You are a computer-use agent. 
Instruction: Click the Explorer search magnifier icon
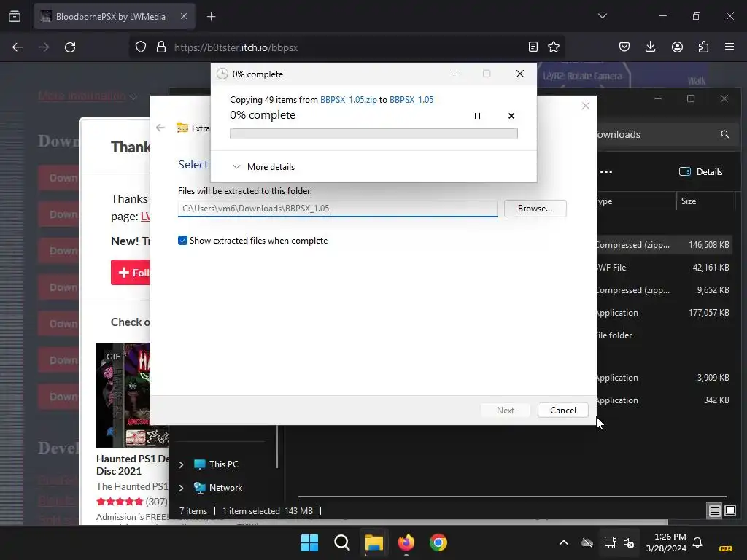(724, 134)
